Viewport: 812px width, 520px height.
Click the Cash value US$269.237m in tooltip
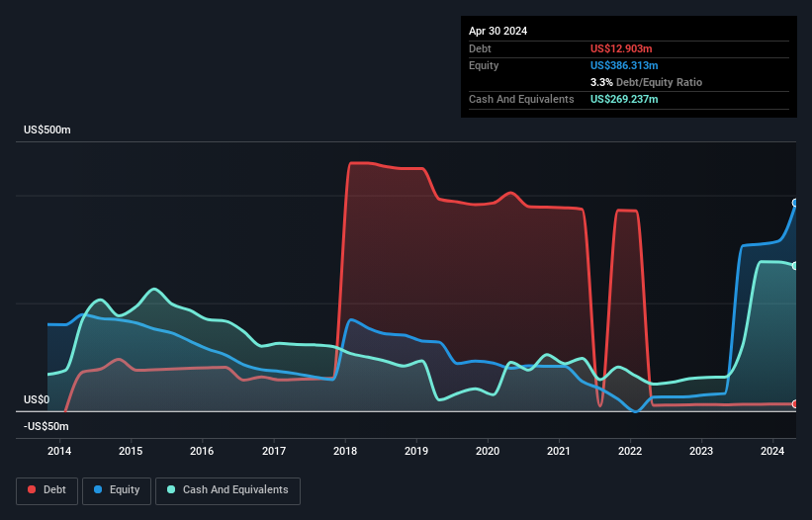[x=626, y=99]
